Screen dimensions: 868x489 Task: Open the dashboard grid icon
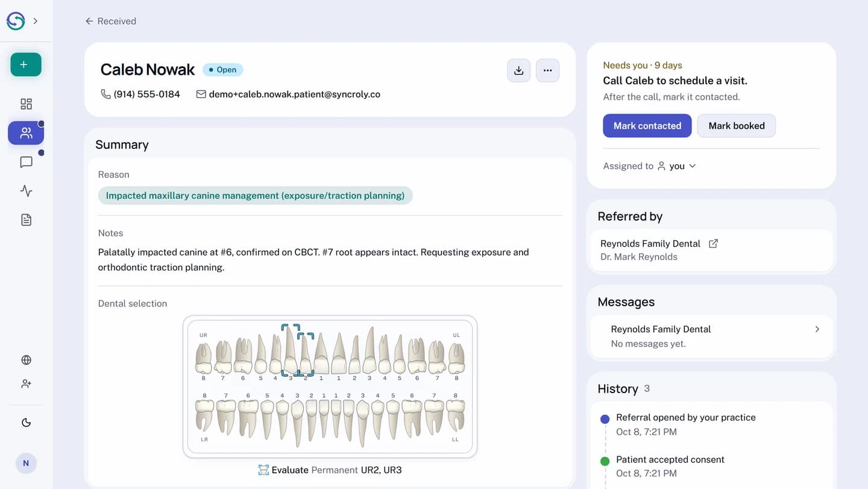(x=26, y=104)
